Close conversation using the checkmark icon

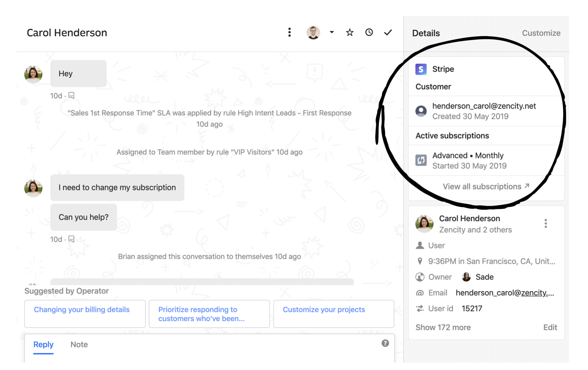tap(388, 33)
